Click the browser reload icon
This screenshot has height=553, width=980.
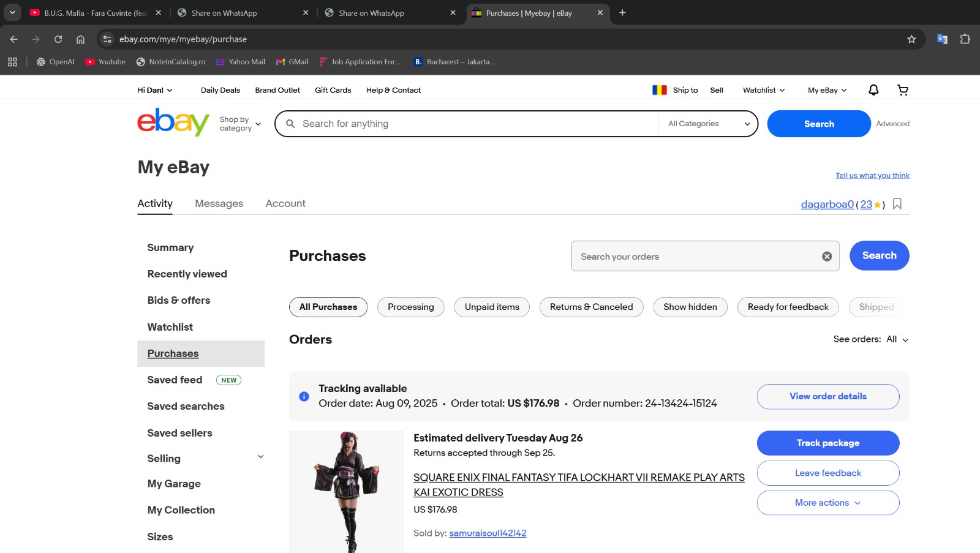[58, 39]
